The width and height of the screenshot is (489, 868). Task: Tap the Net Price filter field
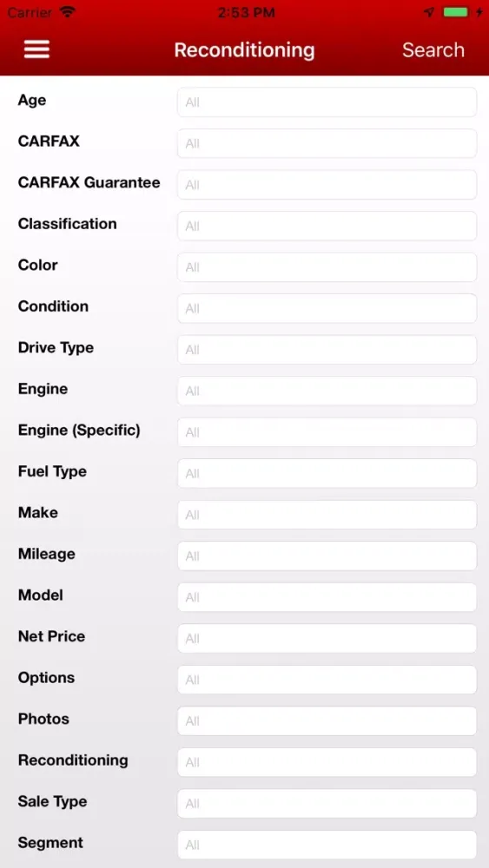[327, 638]
